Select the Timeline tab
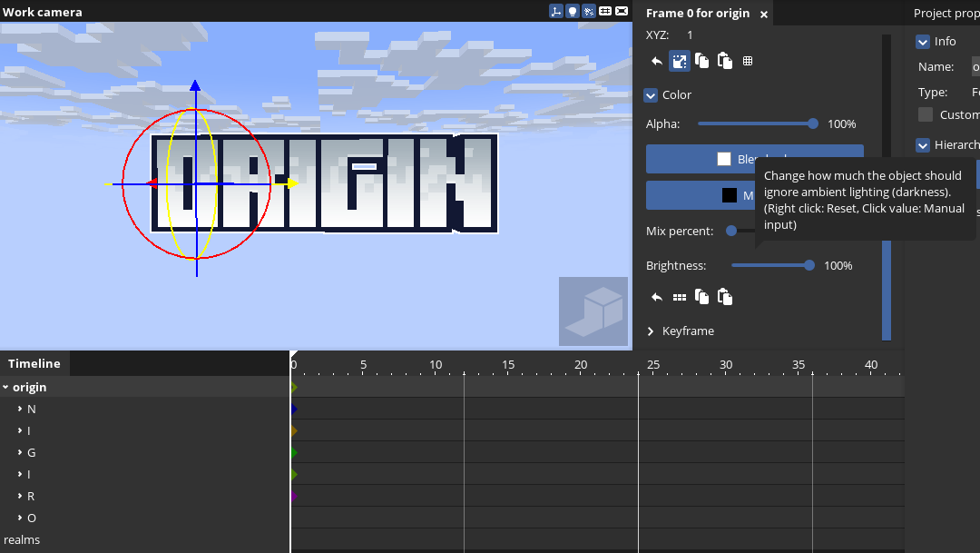This screenshot has height=553, width=980. [34, 363]
